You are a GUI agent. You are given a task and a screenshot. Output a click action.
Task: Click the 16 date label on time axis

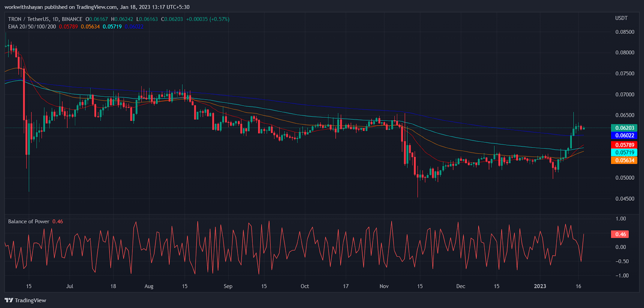[x=578, y=286]
